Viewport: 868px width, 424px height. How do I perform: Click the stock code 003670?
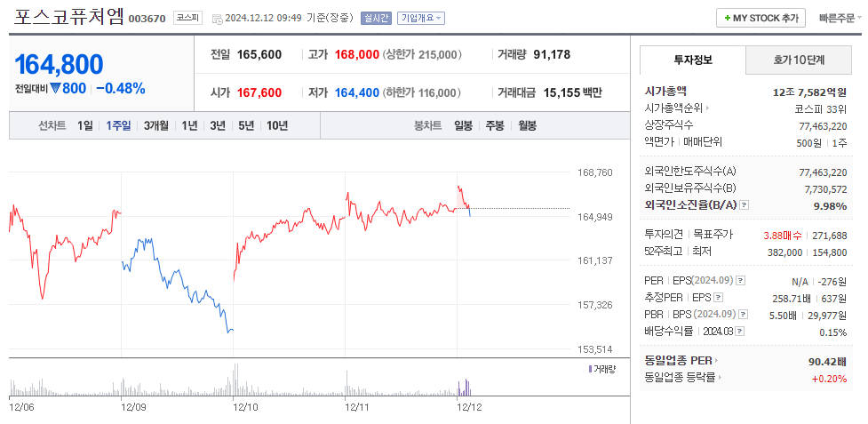coord(147,19)
